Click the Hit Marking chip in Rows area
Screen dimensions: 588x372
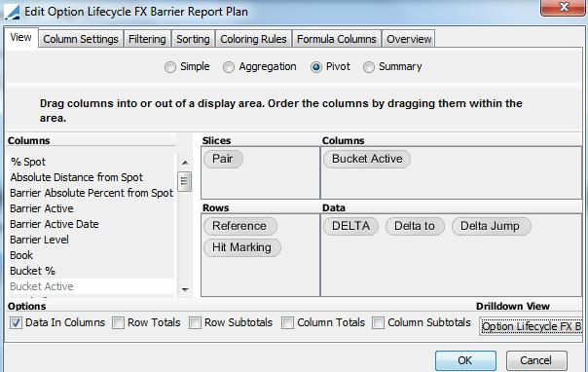pyautogui.click(x=241, y=247)
